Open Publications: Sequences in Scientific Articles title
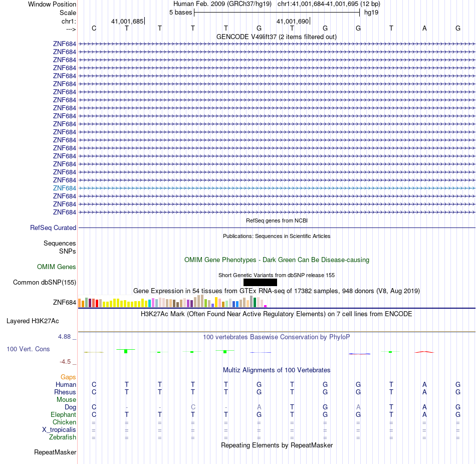The image size is (476, 464). [277, 236]
